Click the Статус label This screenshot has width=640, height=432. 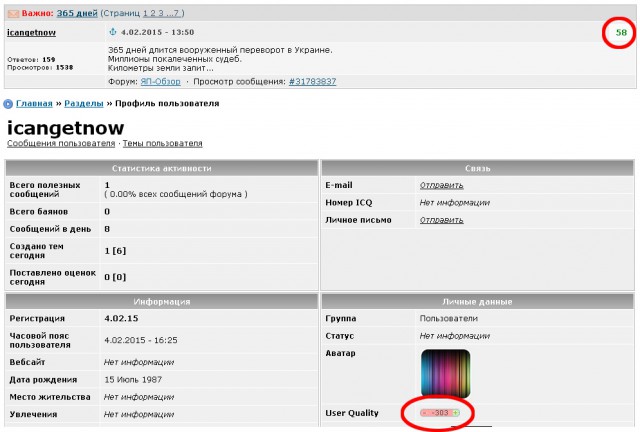[340, 336]
